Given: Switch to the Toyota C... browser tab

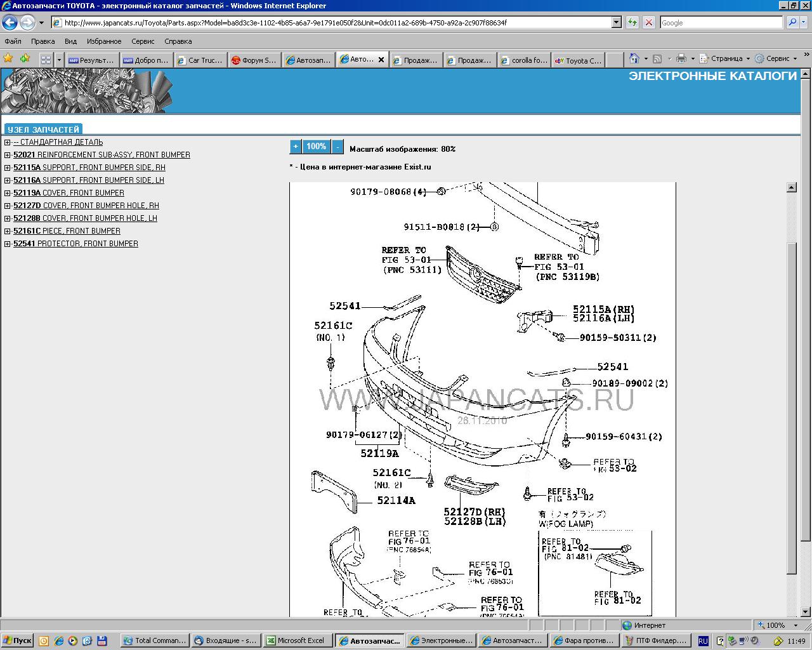Looking at the screenshot, I should (578, 60).
